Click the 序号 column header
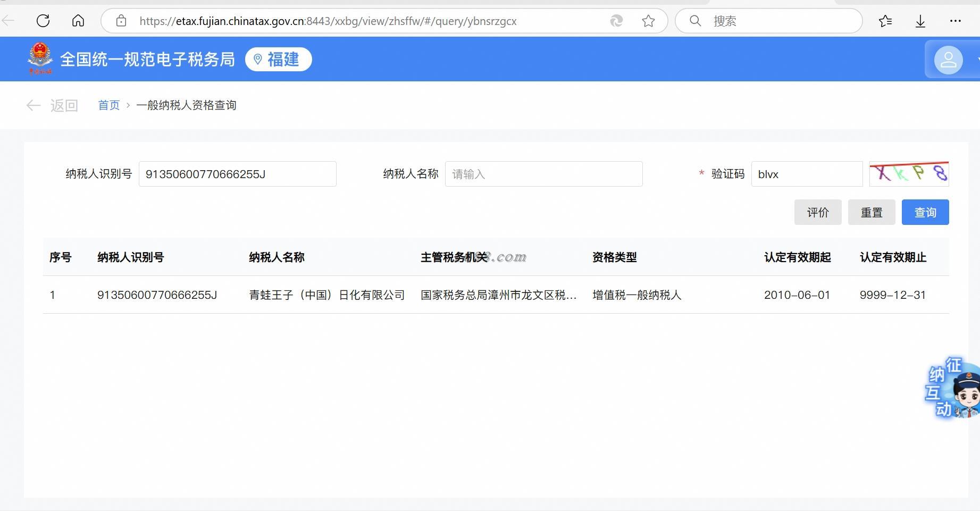This screenshot has width=980, height=511. 60,257
